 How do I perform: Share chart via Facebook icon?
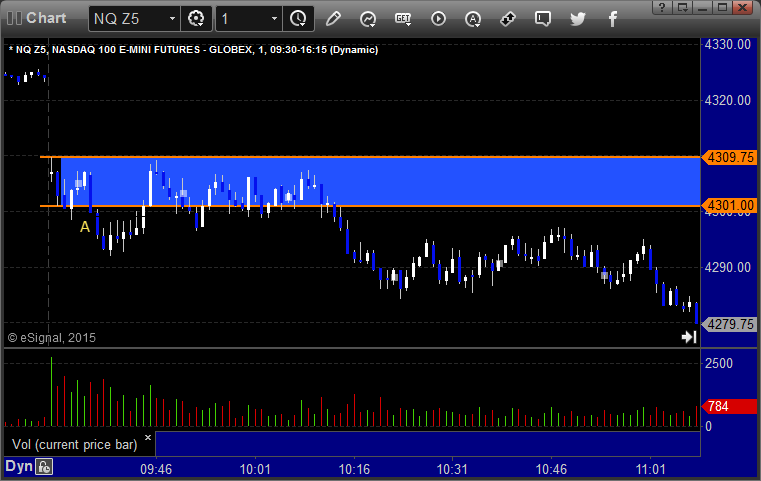tap(612, 19)
